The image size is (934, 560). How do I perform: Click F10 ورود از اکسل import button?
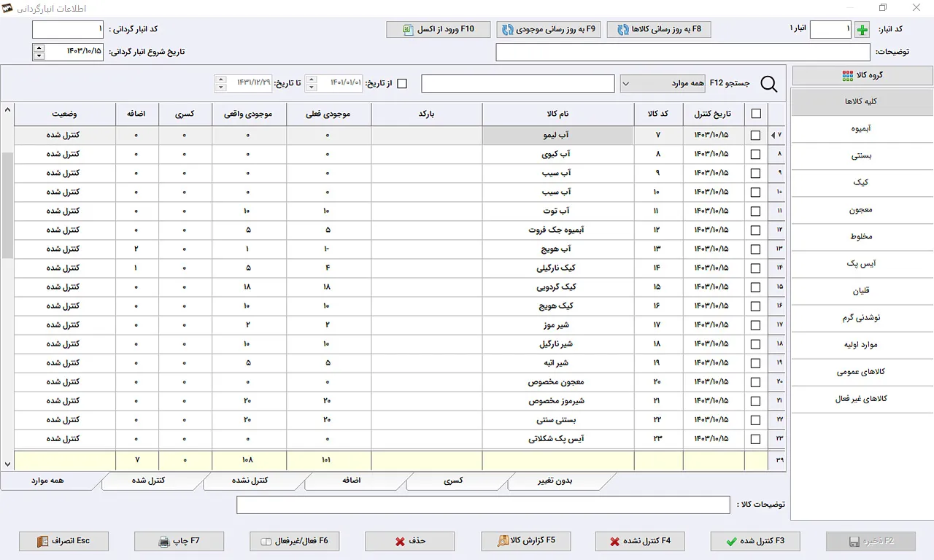439,29
